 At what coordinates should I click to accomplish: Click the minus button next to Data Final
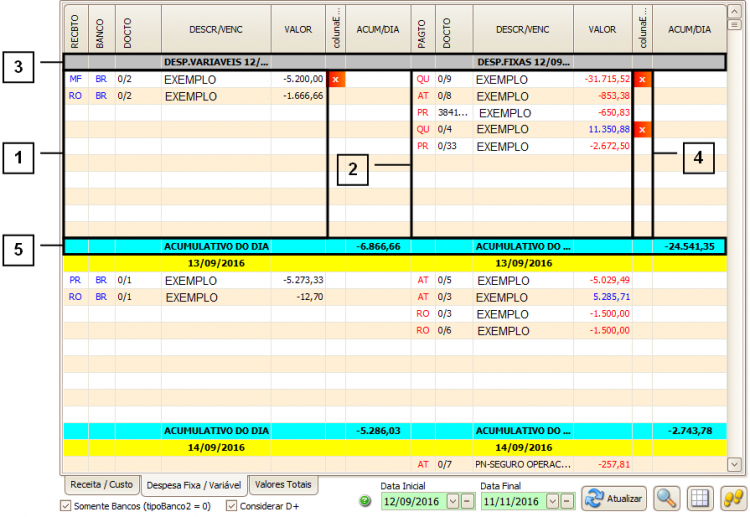[x=567, y=500]
